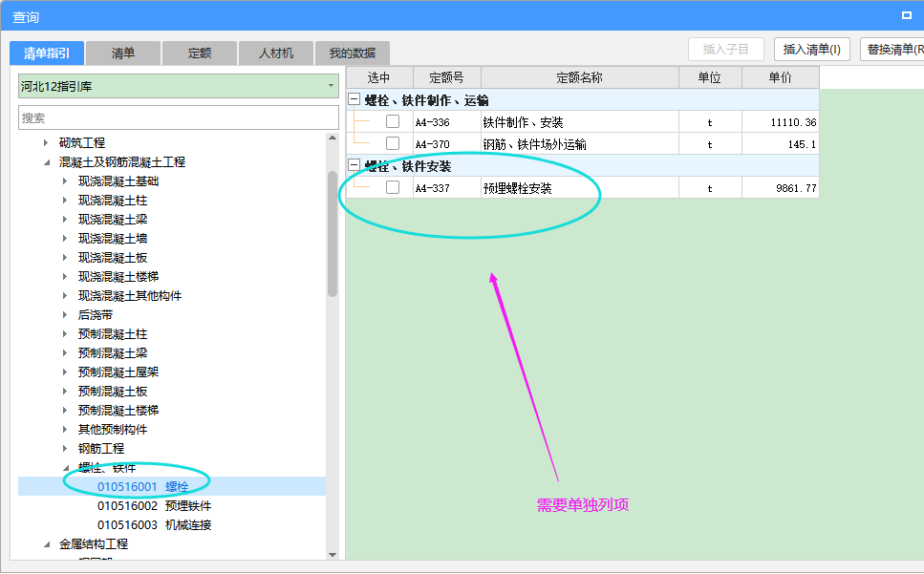Click the A4-336 quota number cell
Viewport: 924px width, 574px height.
click(x=447, y=122)
